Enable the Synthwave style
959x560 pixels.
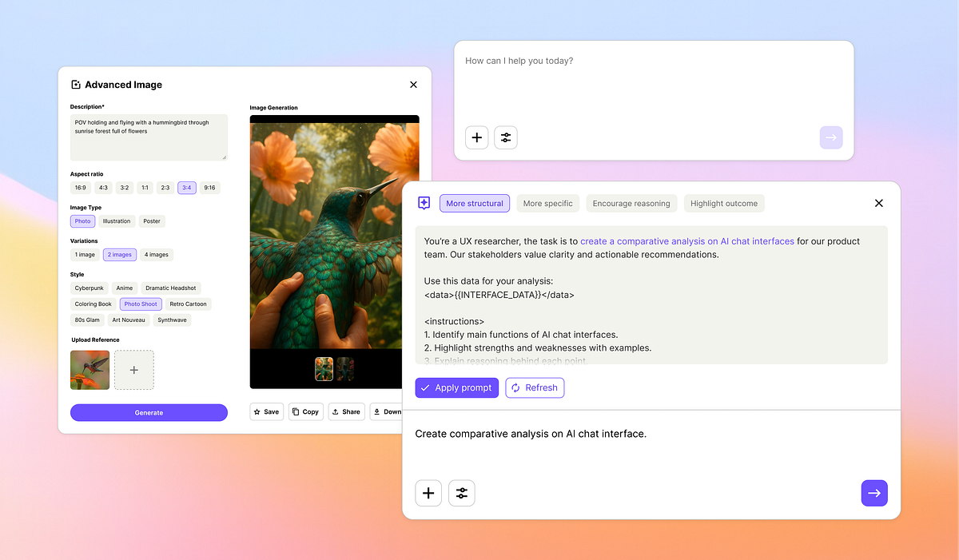point(172,320)
